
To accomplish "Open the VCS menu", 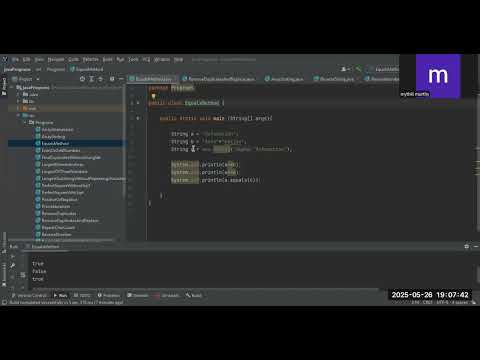I will [146, 60].
